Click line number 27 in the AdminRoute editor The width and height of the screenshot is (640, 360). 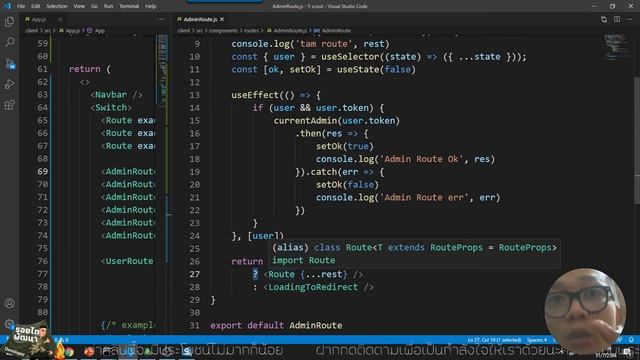point(195,274)
